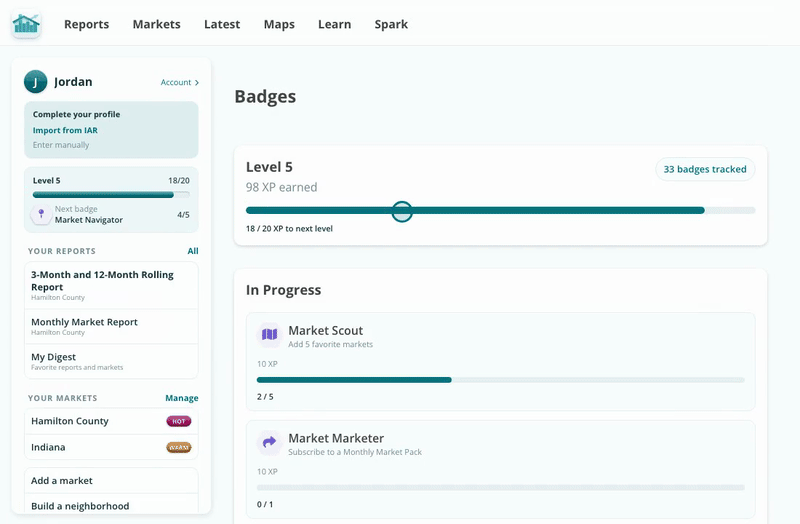Switch to the Maps section
The height and width of the screenshot is (524, 800).
tap(279, 24)
